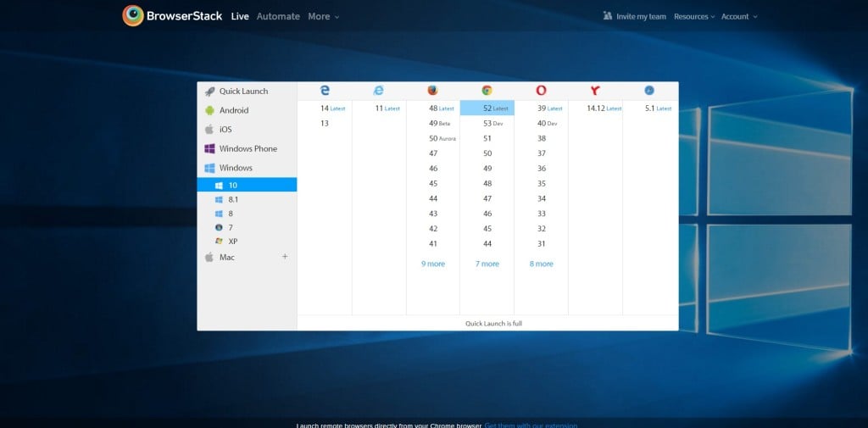Switch to the Automate tab
Image resolution: width=868 pixels, height=428 pixels.
coord(278,16)
